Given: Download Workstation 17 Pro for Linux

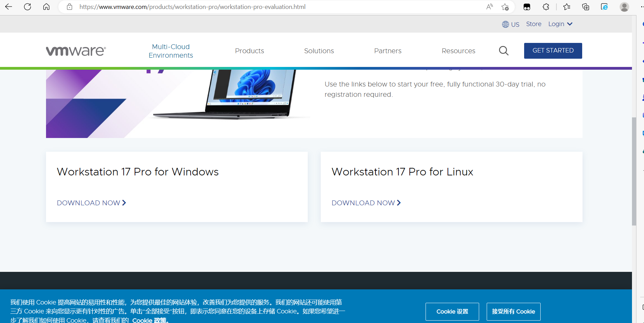Looking at the screenshot, I should click(366, 203).
